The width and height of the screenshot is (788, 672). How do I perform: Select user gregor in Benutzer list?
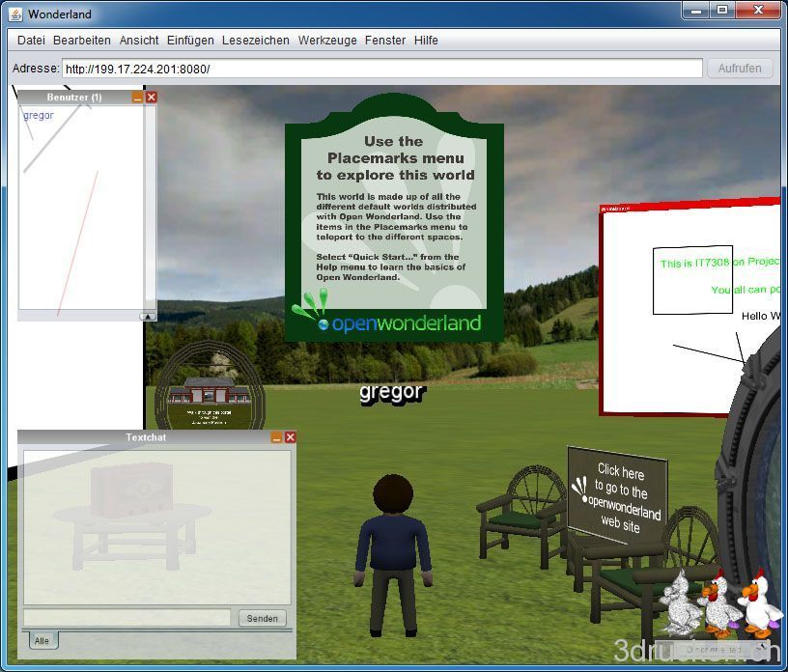point(39,115)
